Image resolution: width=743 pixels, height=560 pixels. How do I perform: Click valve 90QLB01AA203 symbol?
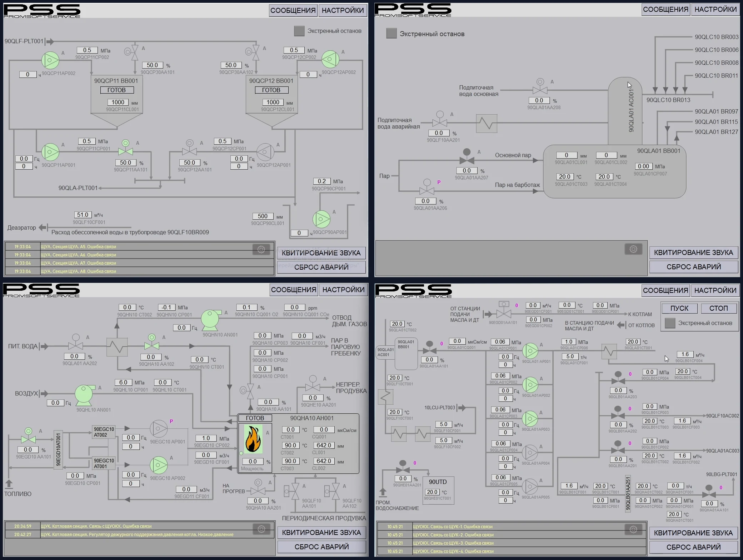pyautogui.click(x=618, y=378)
